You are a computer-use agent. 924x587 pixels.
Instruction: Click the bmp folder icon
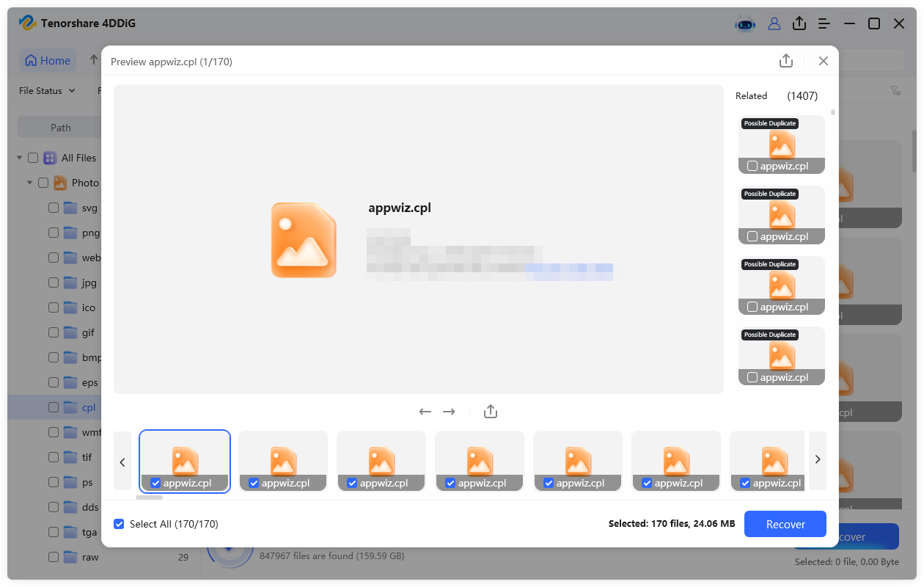tap(70, 357)
